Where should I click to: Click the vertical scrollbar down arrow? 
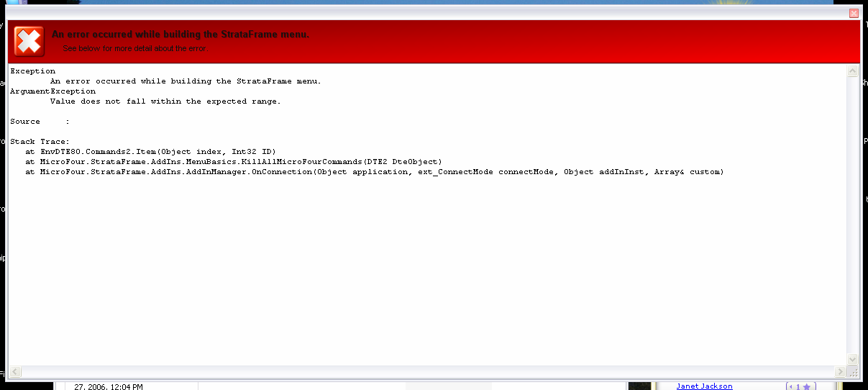853,359
